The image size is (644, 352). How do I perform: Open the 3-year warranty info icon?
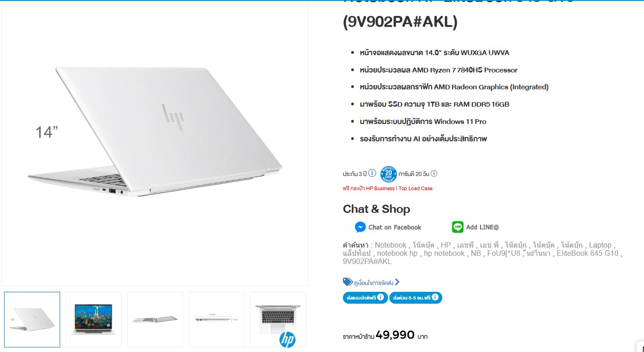(x=372, y=173)
